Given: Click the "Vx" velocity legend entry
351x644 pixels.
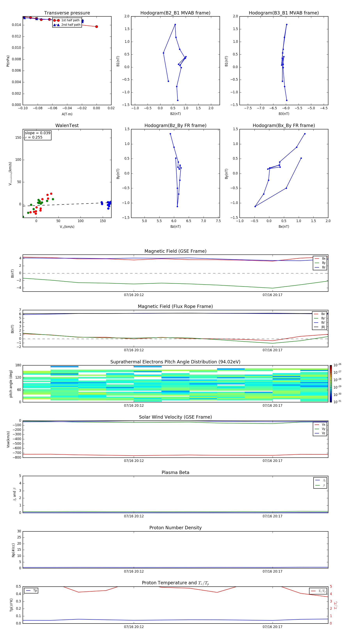Looking at the screenshot, I should [320, 424].
